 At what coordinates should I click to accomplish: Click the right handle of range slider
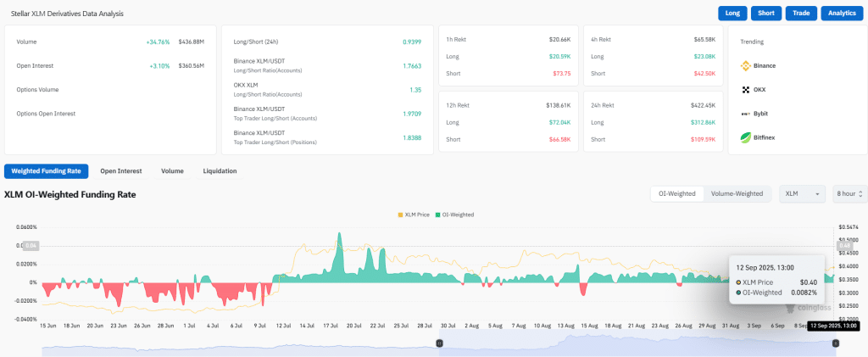coord(835,343)
